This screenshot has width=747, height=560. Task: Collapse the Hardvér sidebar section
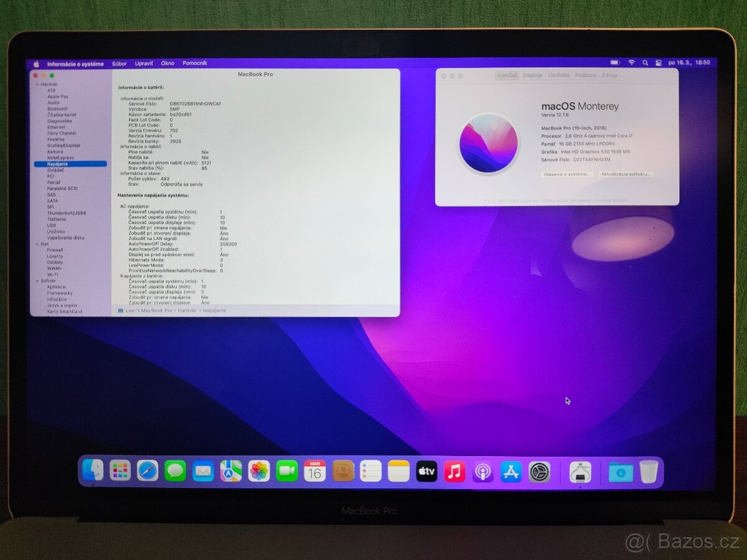37,84
